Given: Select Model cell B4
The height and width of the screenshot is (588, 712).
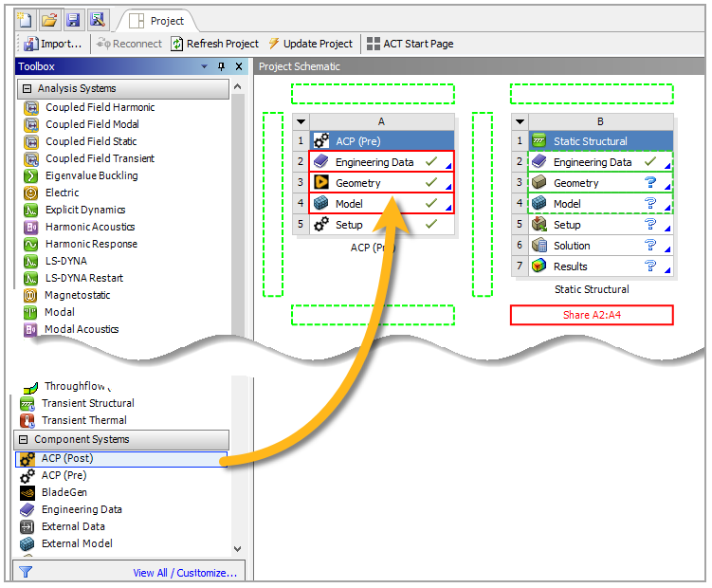Looking at the screenshot, I should [x=601, y=204].
